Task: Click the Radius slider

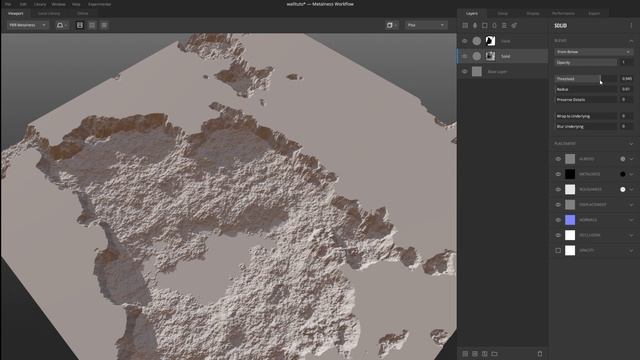Action: (586, 89)
